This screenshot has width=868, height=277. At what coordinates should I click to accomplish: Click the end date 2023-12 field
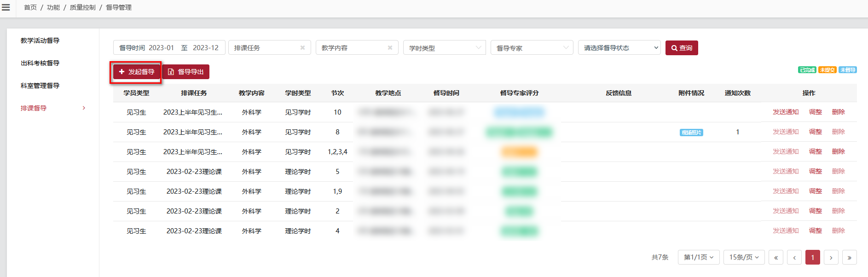pos(206,48)
